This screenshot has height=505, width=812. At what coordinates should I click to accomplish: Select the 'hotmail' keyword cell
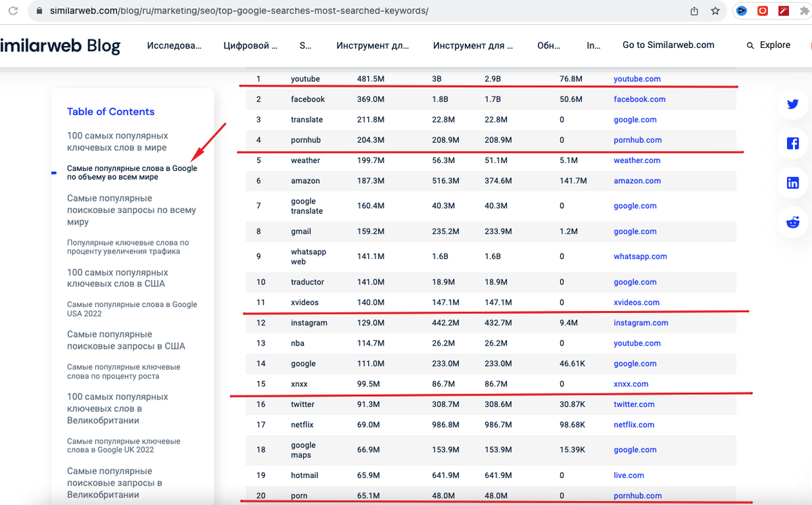(x=304, y=475)
